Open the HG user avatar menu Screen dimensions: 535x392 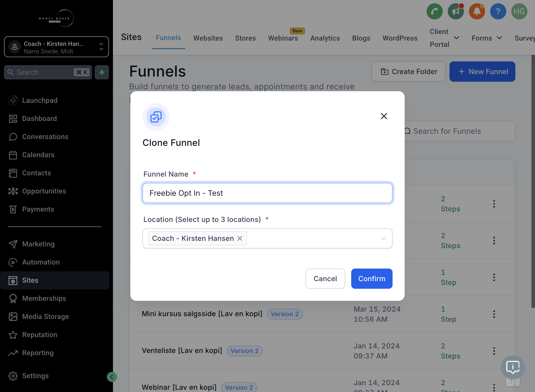[x=519, y=11]
